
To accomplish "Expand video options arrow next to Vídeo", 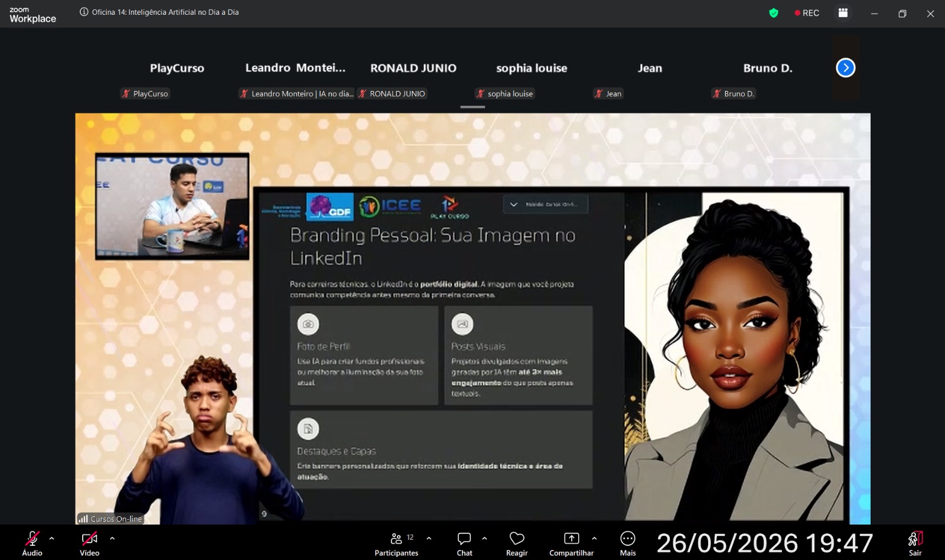I will pyautogui.click(x=112, y=539).
